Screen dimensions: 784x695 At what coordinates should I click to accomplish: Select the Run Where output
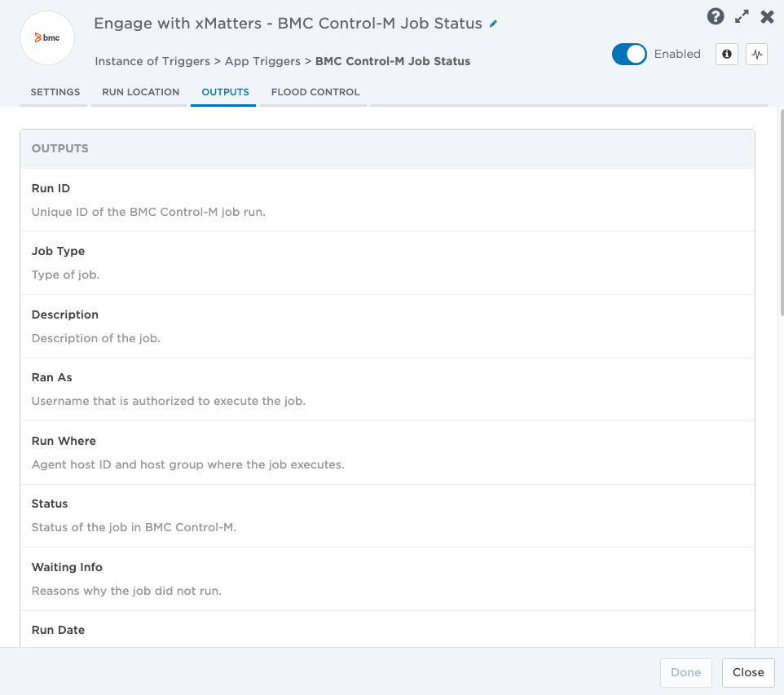387,452
